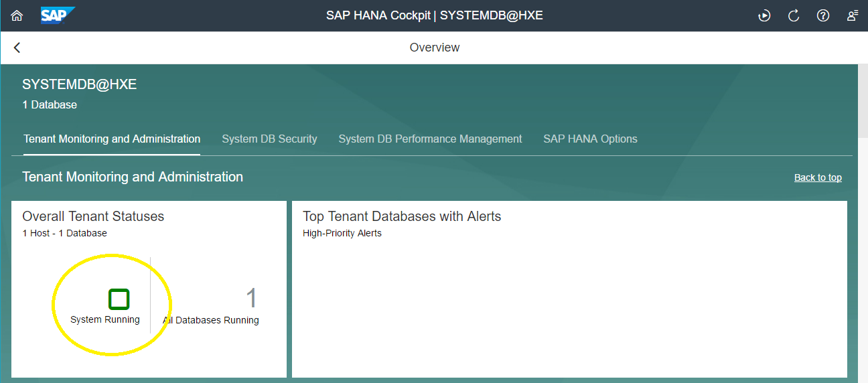Open the Help question mark icon
Screen dimensions: 868x383
click(x=823, y=15)
